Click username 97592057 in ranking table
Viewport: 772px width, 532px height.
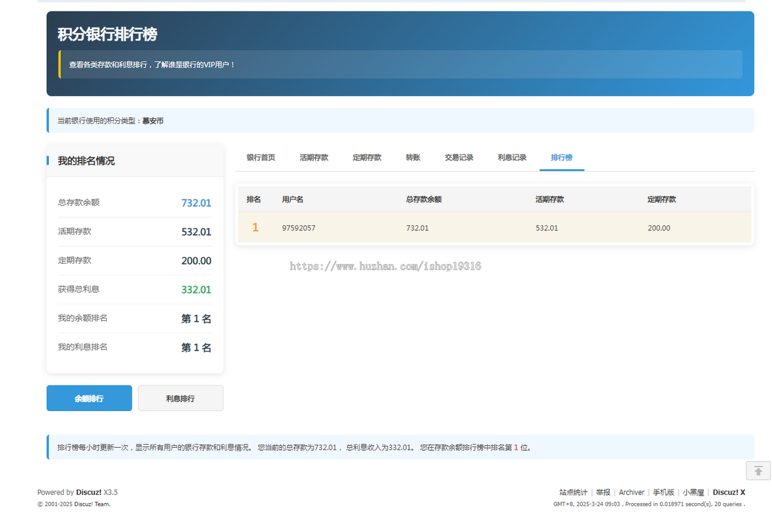[x=299, y=228]
